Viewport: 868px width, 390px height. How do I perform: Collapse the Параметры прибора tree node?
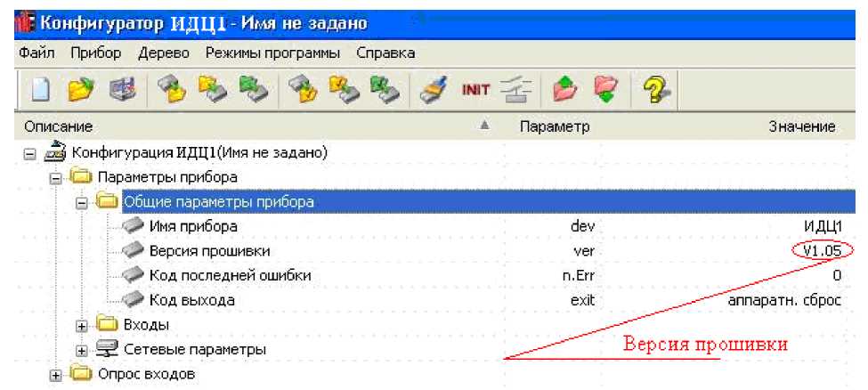[x=56, y=178]
